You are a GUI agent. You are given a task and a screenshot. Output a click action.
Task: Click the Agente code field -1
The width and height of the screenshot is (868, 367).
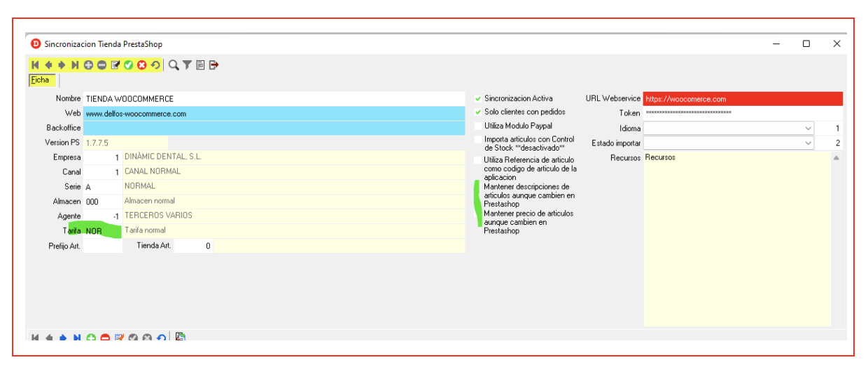102,216
